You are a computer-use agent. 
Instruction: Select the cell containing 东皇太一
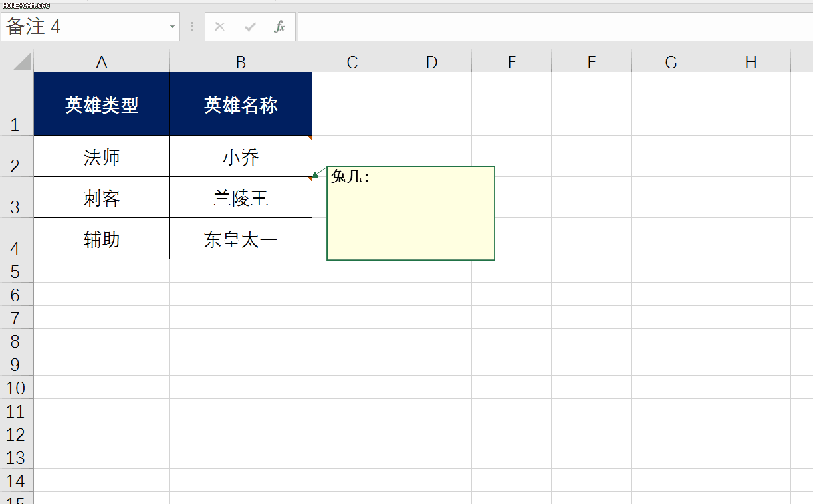coord(241,239)
